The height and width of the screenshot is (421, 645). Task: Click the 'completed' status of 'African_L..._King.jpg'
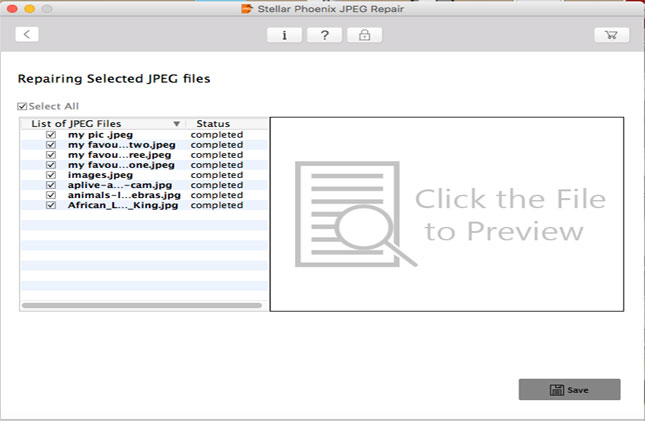(217, 205)
